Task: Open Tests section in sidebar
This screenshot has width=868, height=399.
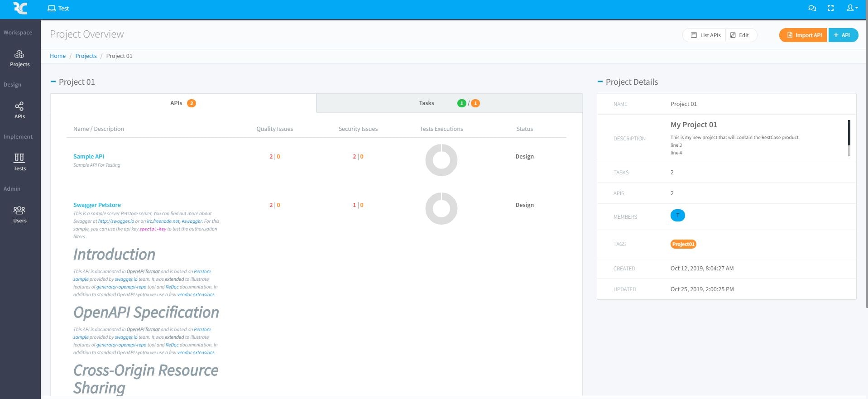Action: coord(19,163)
